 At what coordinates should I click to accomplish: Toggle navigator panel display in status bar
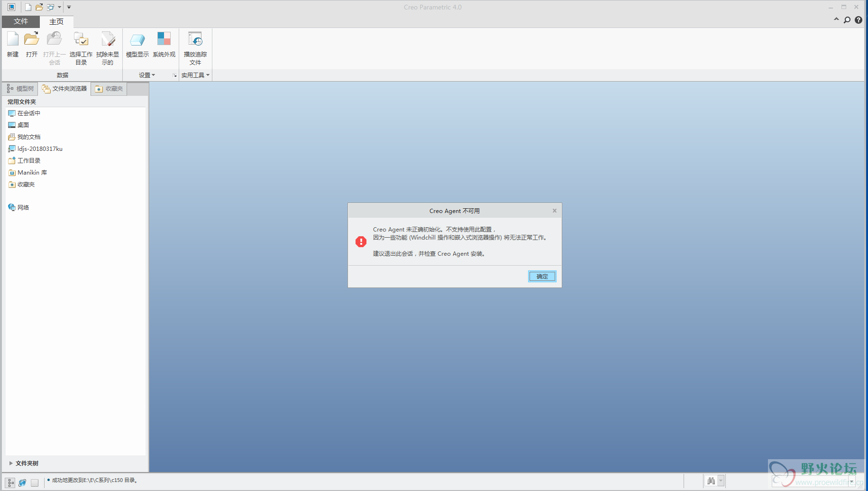pyautogui.click(x=10, y=482)
